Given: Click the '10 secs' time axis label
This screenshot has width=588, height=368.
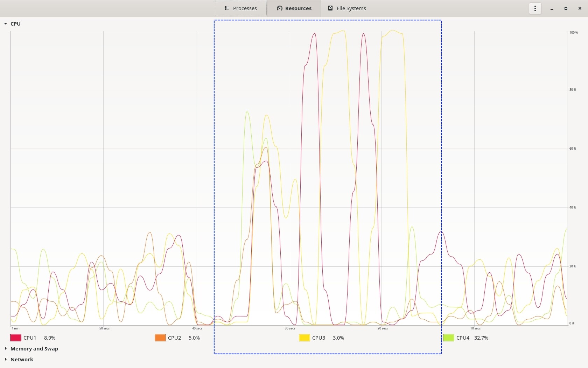Looking at the screenshot, I should click(x=475, y=328).
